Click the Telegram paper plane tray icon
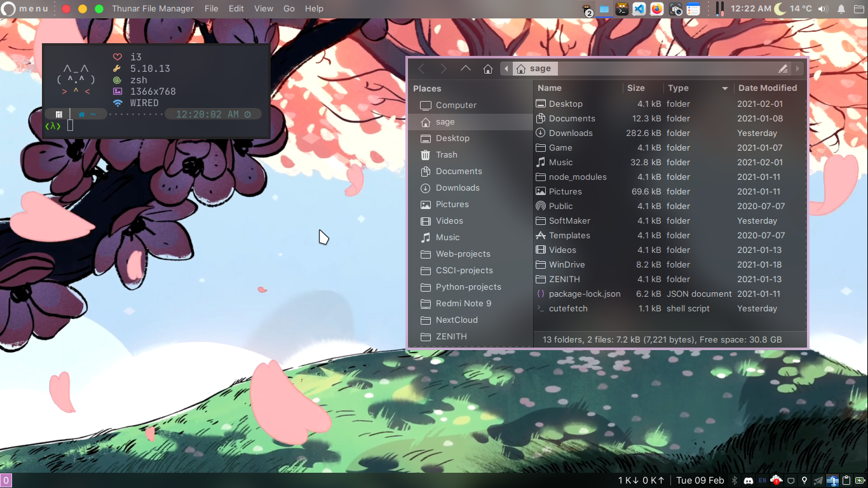 coord(818,480)
